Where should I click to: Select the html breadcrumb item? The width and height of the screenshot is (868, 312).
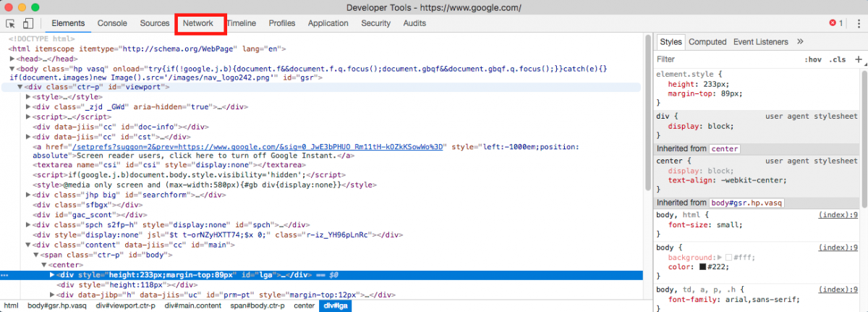pos(12,305)
